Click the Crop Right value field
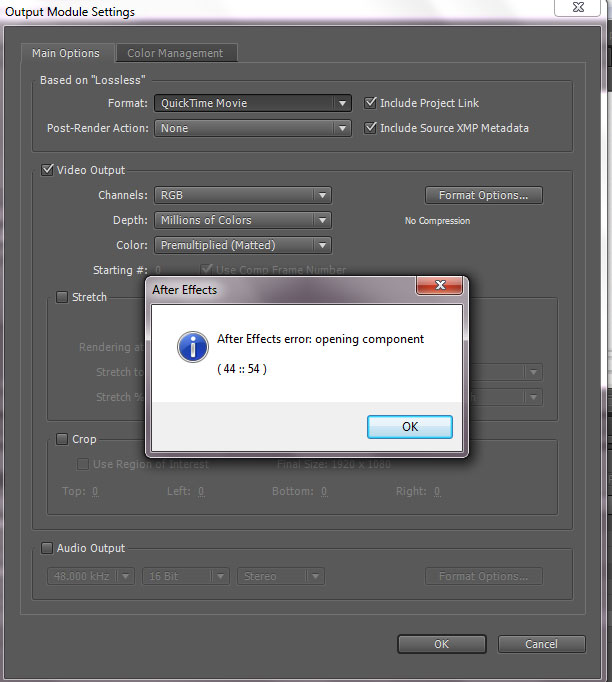Screen dimensions: 612x682 click(437, 491)
